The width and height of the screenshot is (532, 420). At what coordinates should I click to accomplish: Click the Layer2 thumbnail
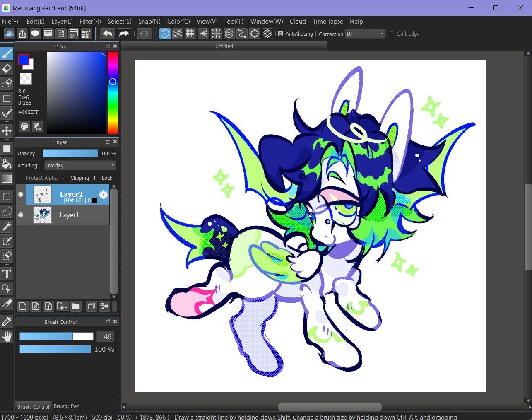tap(42, 195)
